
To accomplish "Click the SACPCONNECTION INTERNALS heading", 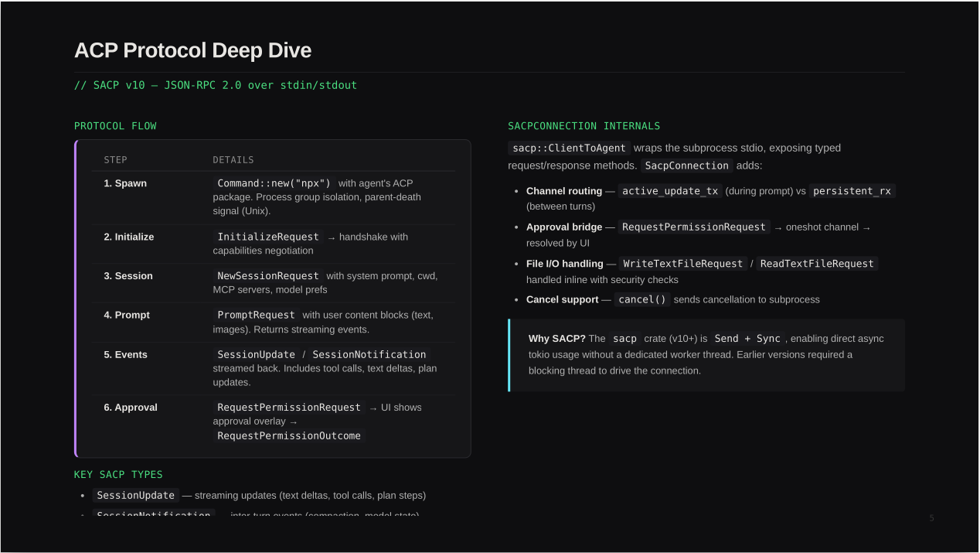I will pos(584,126).
